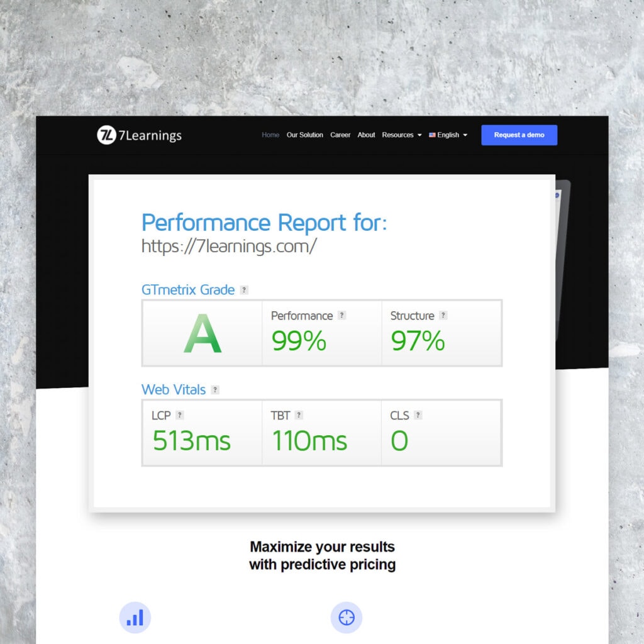The width and height of the screenshot is (644, 644).
Task: Open the About page
Action: tap(366, 135)
